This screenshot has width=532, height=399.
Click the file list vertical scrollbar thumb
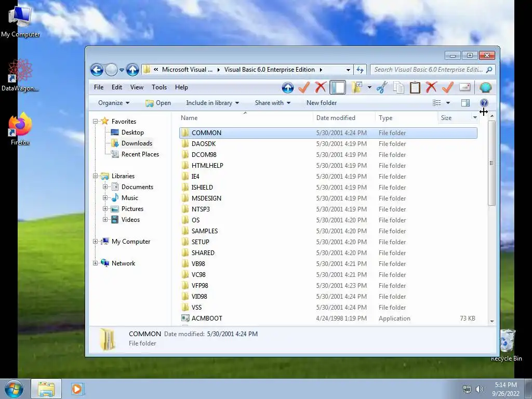click(x=491, y=163)
